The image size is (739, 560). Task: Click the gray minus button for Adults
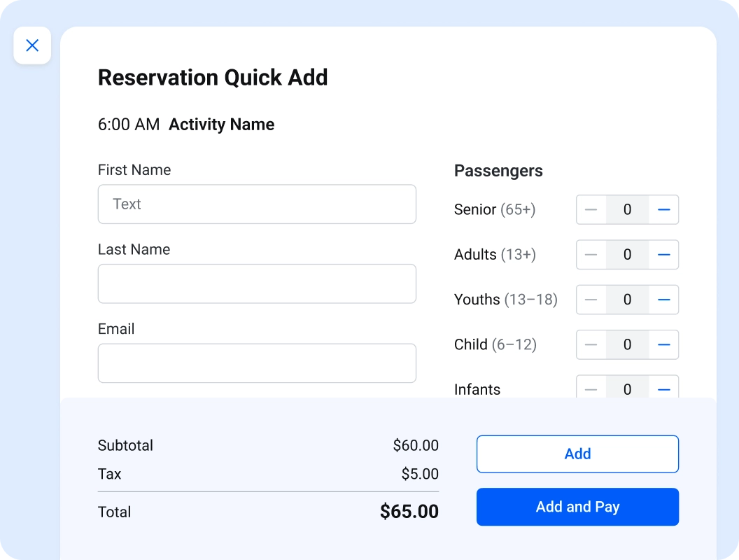pos(591,255)
